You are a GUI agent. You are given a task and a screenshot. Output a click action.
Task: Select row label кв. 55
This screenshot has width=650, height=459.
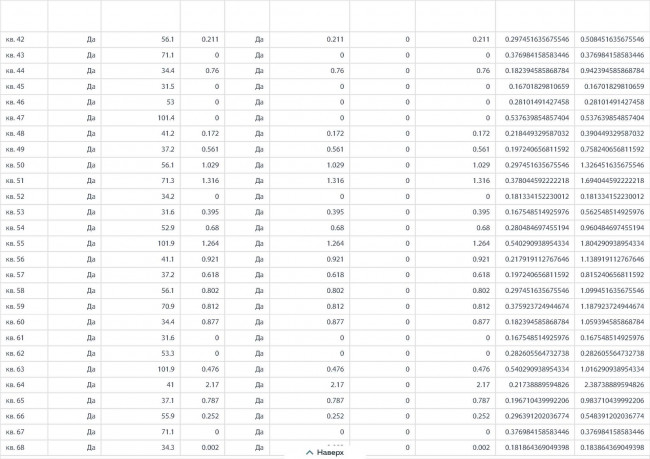[x=15, y=243]
